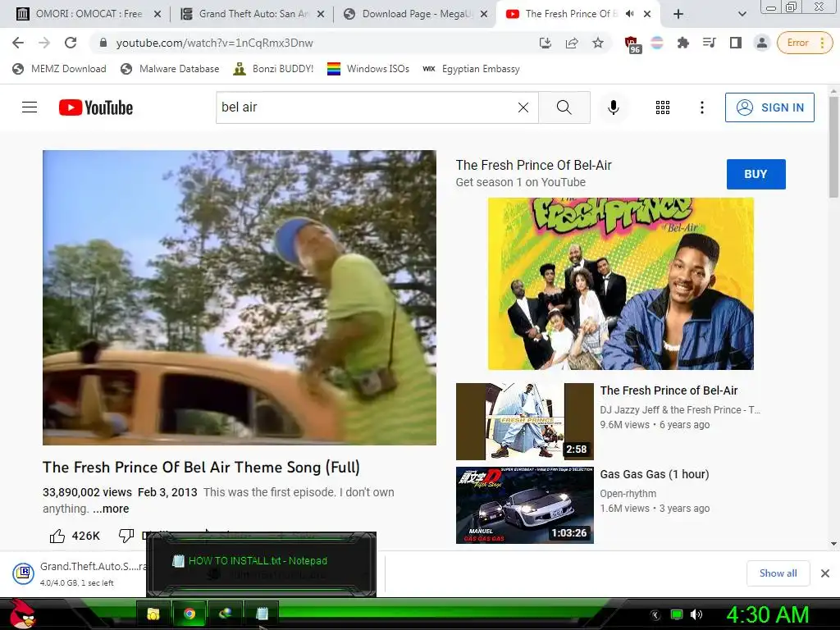Open the Malware Database bookmark
The width and height of the screenshot is (840, 630).
(x=170, y=69)
